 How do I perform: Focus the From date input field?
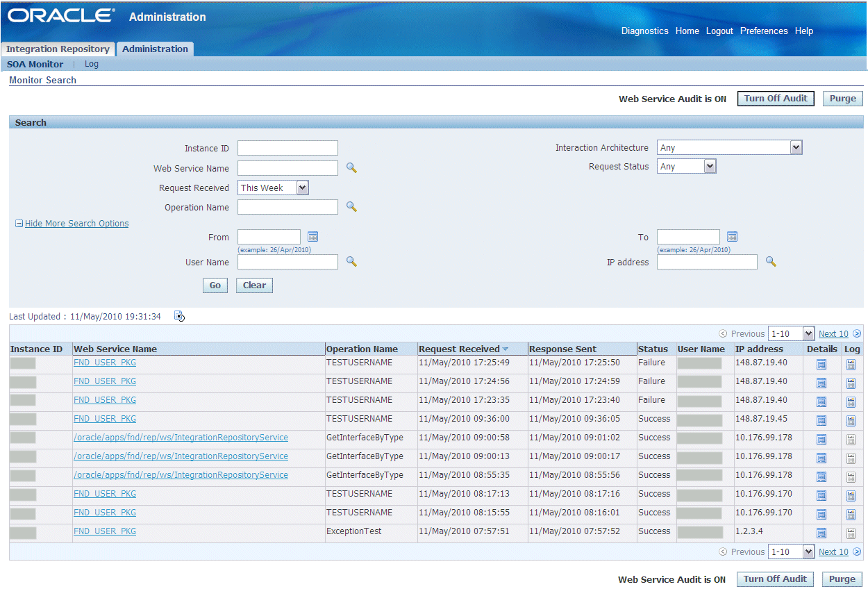pyautogui.click(x=269, y=237)
